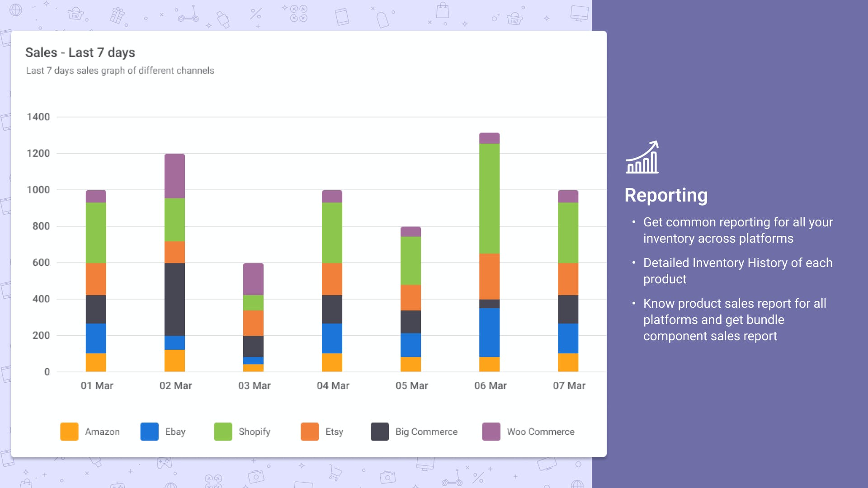Click the Reporting heading text

[x=666, y=195]
